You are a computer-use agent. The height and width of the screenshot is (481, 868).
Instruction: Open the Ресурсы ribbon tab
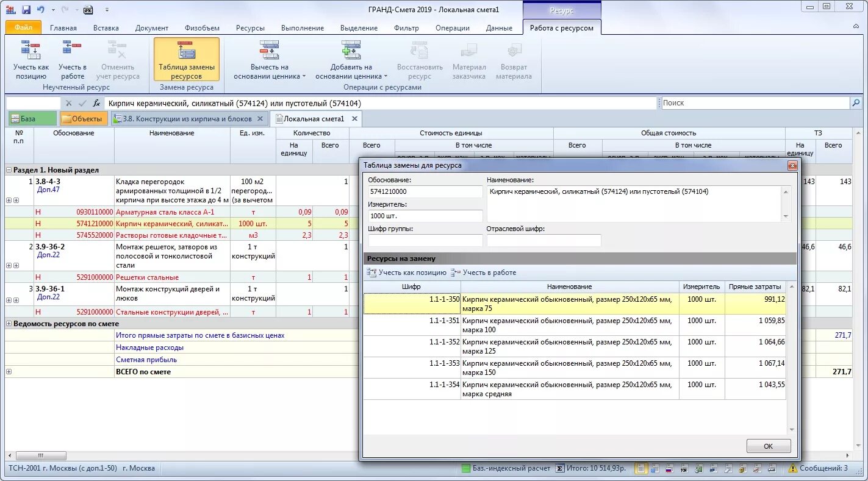pos(250,28)
